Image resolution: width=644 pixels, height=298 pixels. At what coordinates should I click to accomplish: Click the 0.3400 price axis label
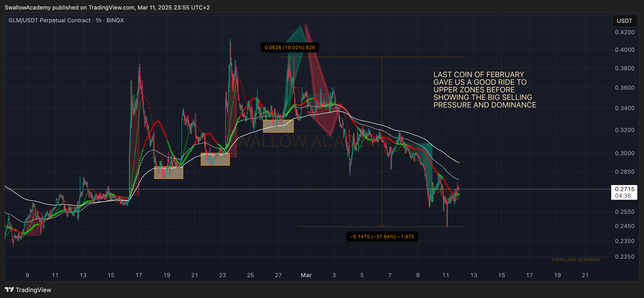pyautogui.click(x=625, y=108)
